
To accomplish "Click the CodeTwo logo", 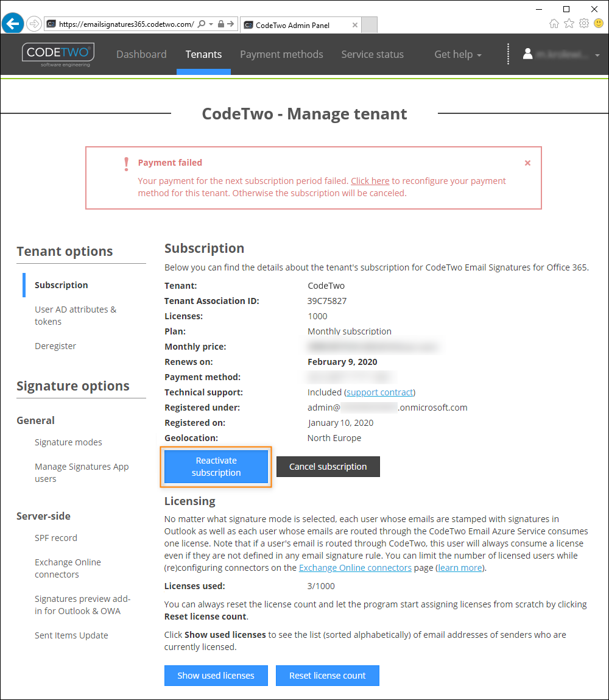I will coord(58,54).
